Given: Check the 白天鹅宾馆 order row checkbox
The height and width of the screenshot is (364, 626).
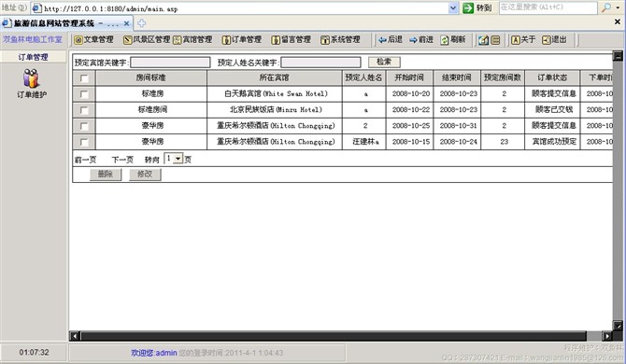Looking at the screenshot, I should pyautogui.click(x=84, y=94).
